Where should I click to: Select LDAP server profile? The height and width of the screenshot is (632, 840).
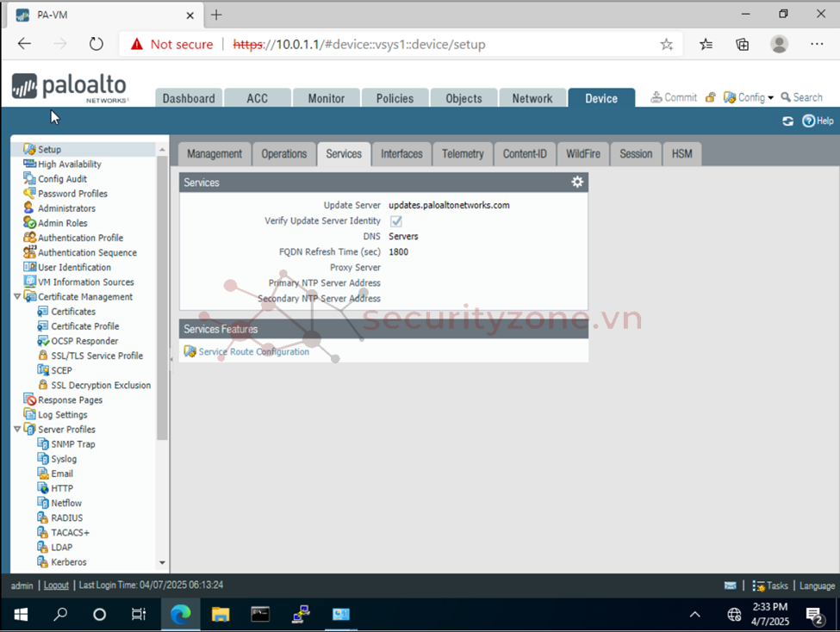[62, 548]
